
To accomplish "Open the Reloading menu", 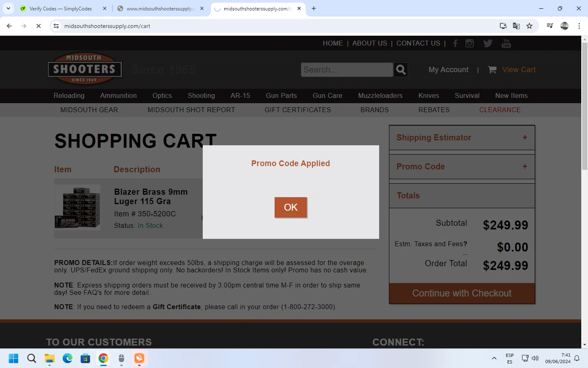I will (69, 95).
